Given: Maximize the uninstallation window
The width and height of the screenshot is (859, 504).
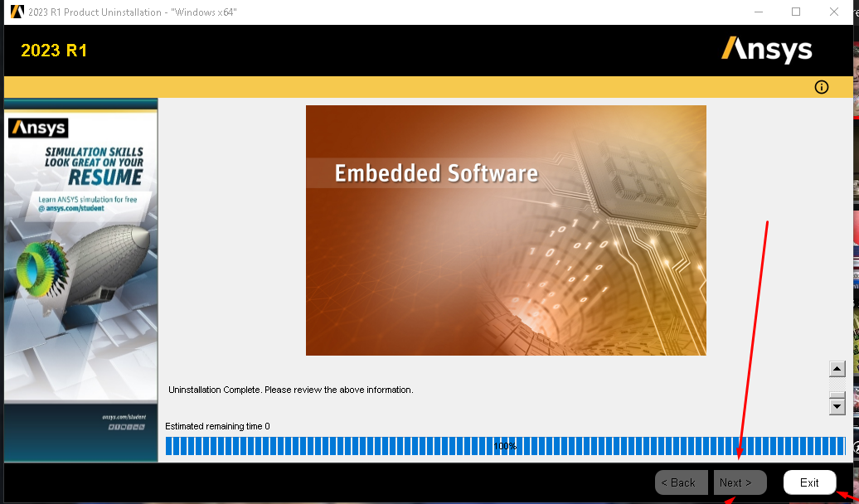Looking at the screenshot, I should click(796, 12).
